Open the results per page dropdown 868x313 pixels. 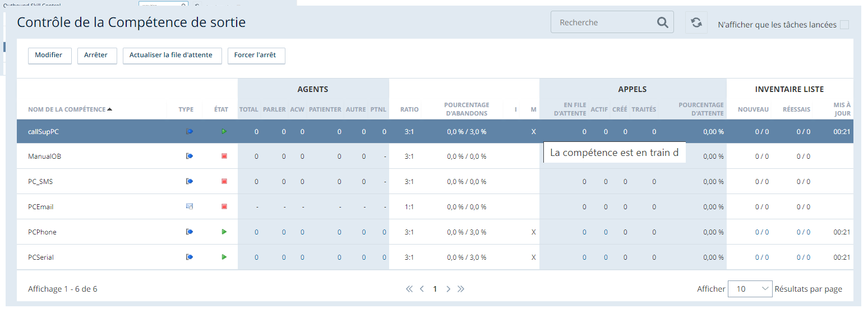click(x=750, y=289)
